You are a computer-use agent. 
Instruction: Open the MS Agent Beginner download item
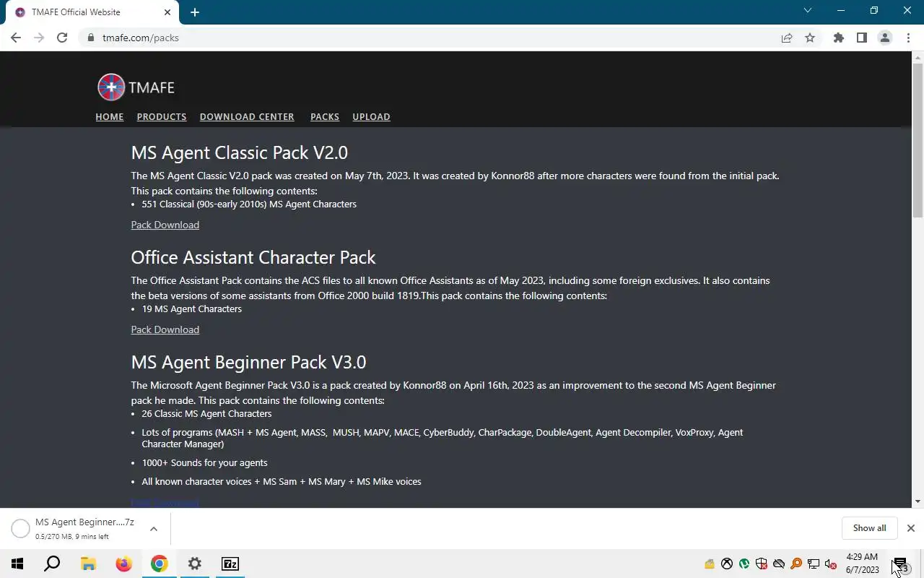pos(84,528)
